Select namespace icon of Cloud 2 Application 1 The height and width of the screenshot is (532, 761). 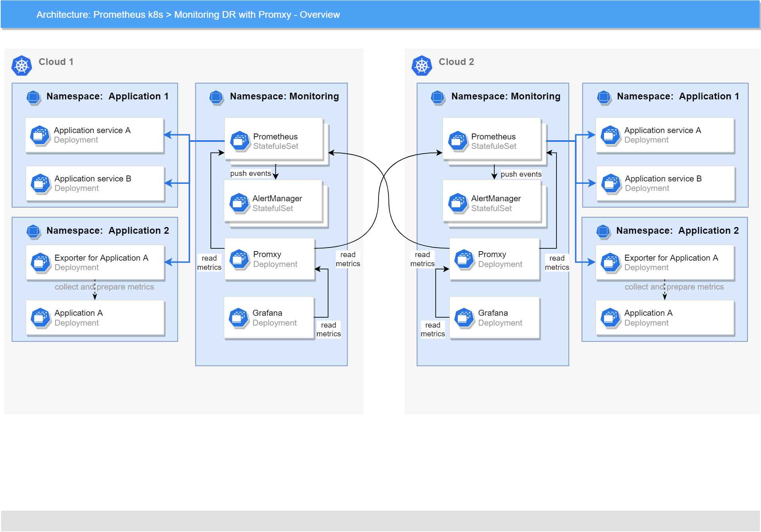pyautogui.click(x=604, y=97)
